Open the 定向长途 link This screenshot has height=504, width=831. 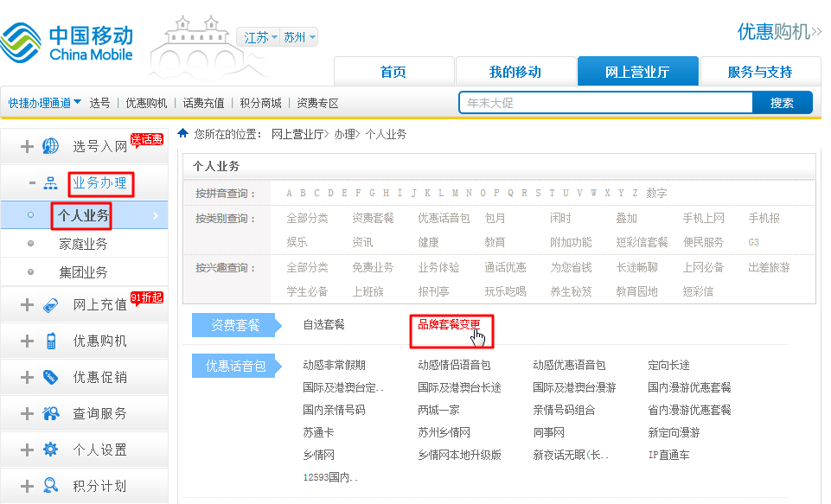(668, 365)
